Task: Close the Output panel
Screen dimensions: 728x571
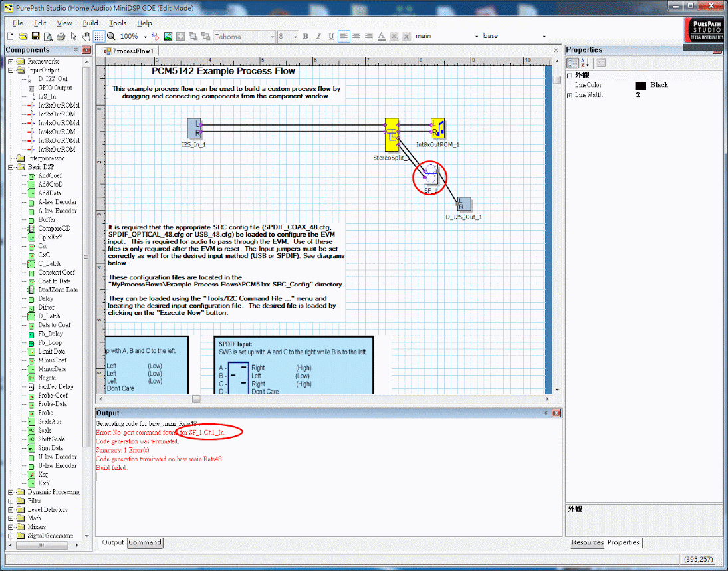Action: click(556, 413)
